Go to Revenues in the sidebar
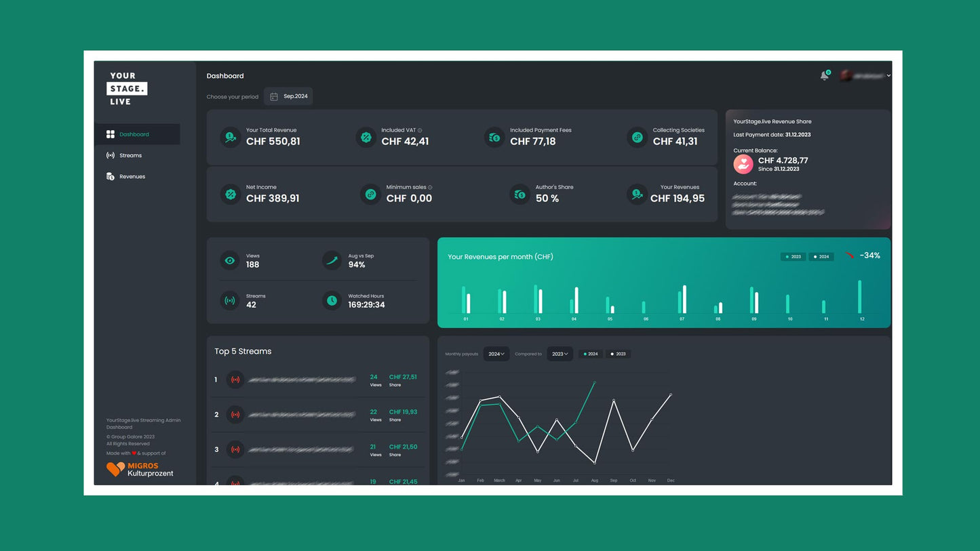Viewport: 980px width, 551px height. click(x=132, y=176)
